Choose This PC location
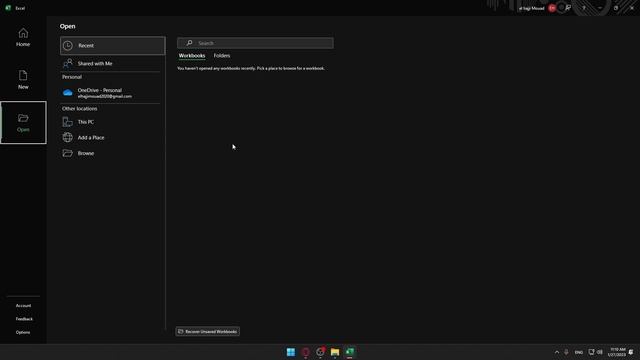The image size is (640, 360). [111, 122]
